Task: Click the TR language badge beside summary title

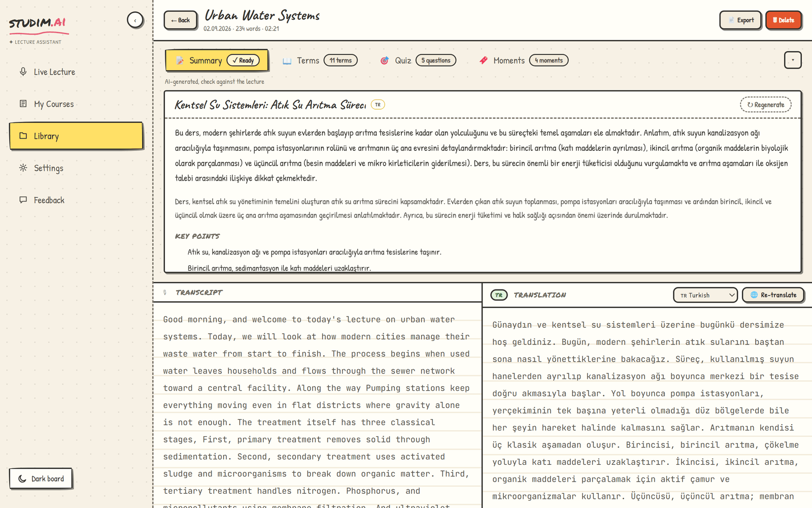Action: click(x=378, y=105)
